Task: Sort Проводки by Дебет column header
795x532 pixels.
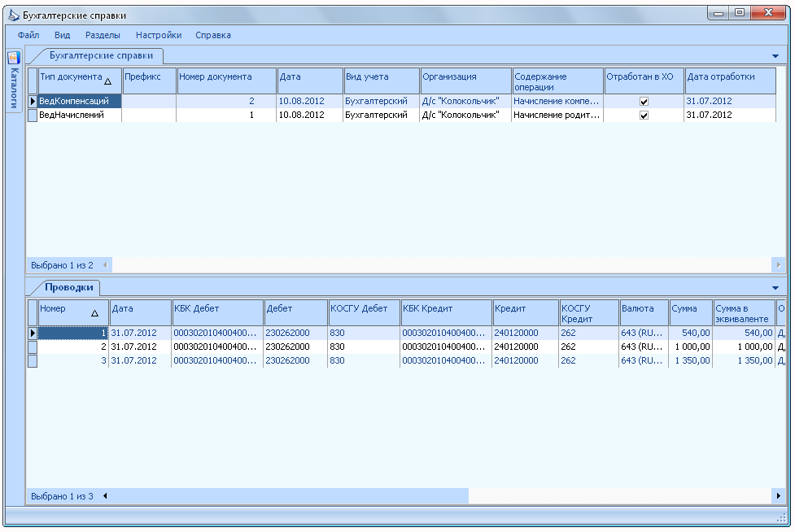Action: tap(296, 312)
